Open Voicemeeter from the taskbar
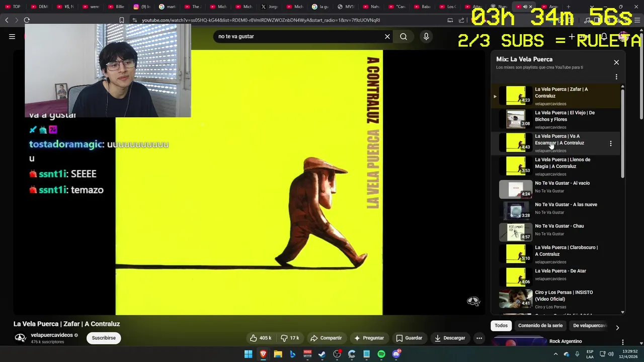The width and height of the screenshot is (644, 362). point(307,354)
